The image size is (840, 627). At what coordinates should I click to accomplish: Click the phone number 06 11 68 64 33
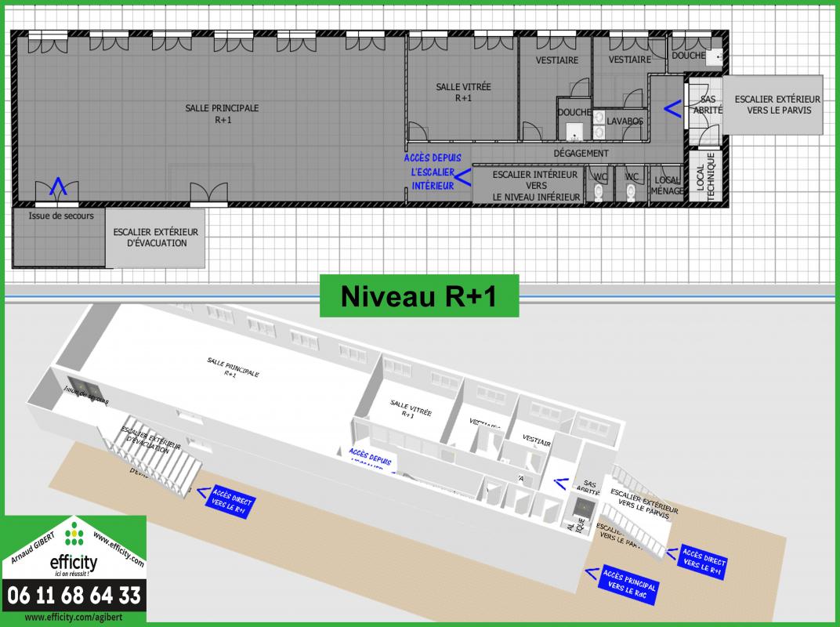74,596
